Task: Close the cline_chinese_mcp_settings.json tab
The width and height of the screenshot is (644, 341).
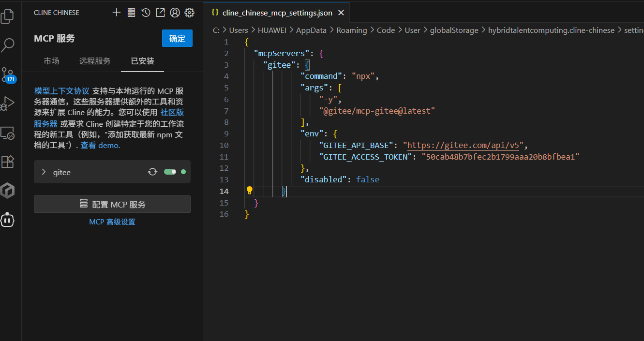Action: coord(341,13)
